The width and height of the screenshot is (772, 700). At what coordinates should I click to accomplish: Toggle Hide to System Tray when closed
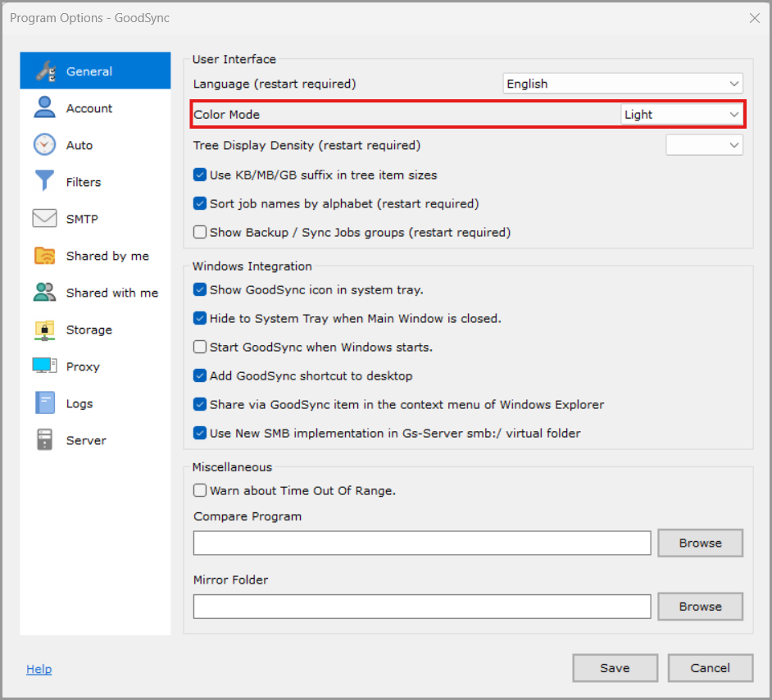[199, 318]
